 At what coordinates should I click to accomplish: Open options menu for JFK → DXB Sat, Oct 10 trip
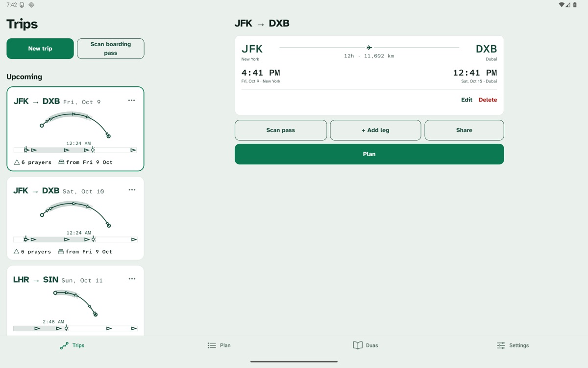coord(132,190)
